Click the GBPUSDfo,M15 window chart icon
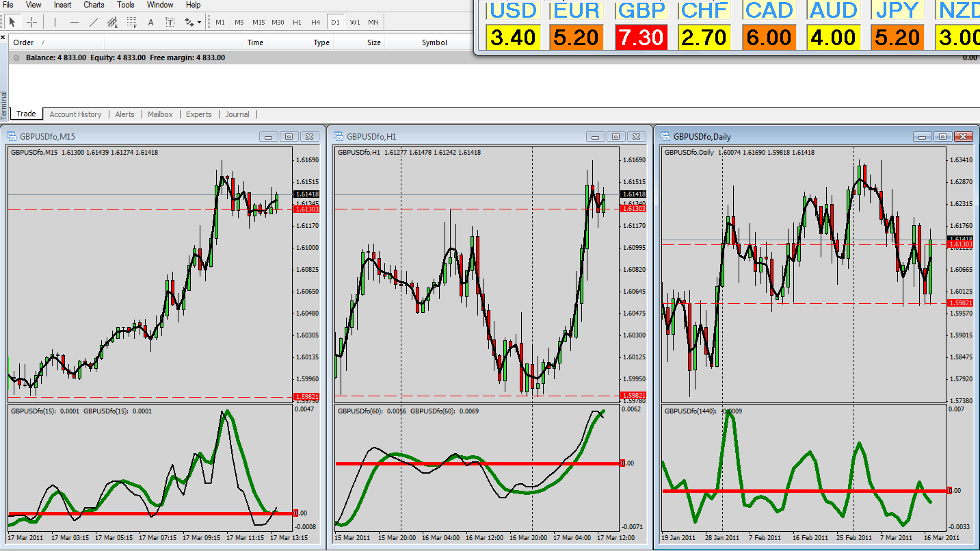Screen dimensions: 980x551 pos(11,136)
